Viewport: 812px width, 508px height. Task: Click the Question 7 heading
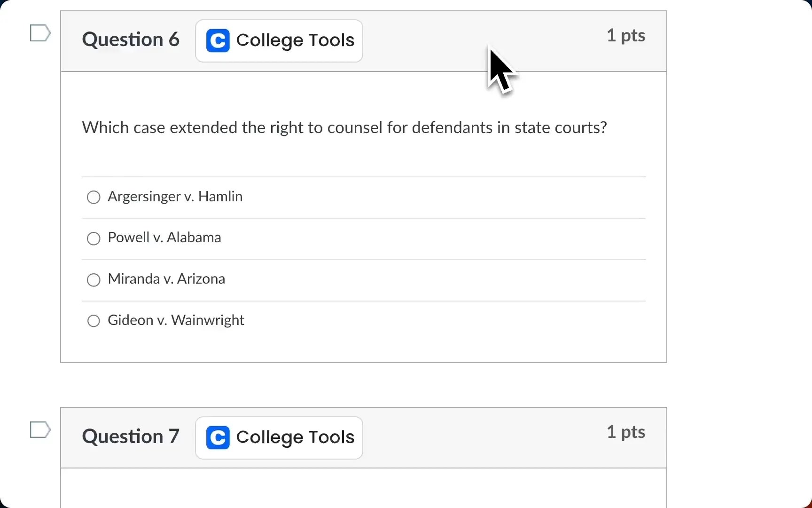131,437
